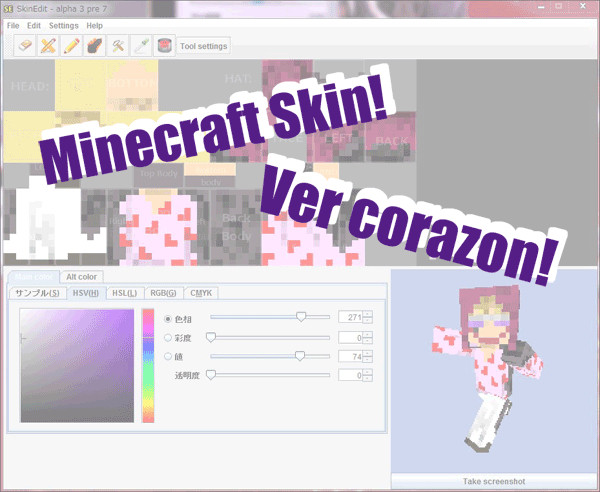Image resolution: width=600 pixels, height=492 pixels.
Task: Increase saturation with its spinner up arrow
Action: click(367, 334)
